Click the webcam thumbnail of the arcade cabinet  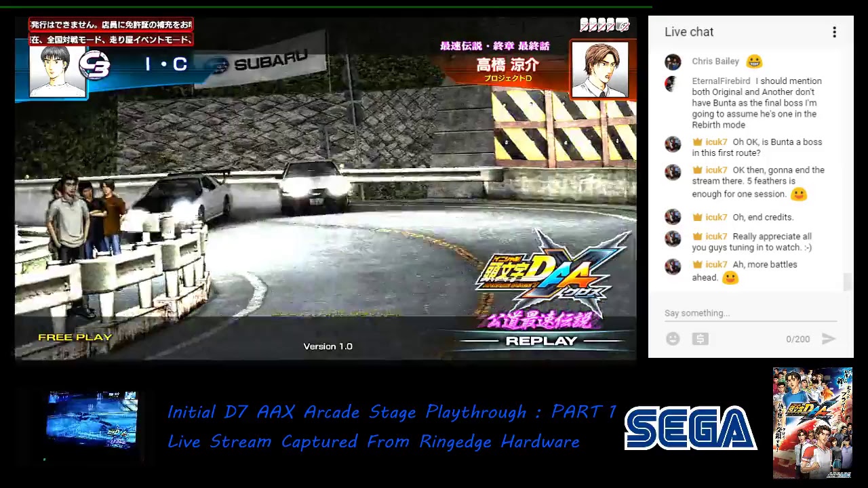pos(92,420)
